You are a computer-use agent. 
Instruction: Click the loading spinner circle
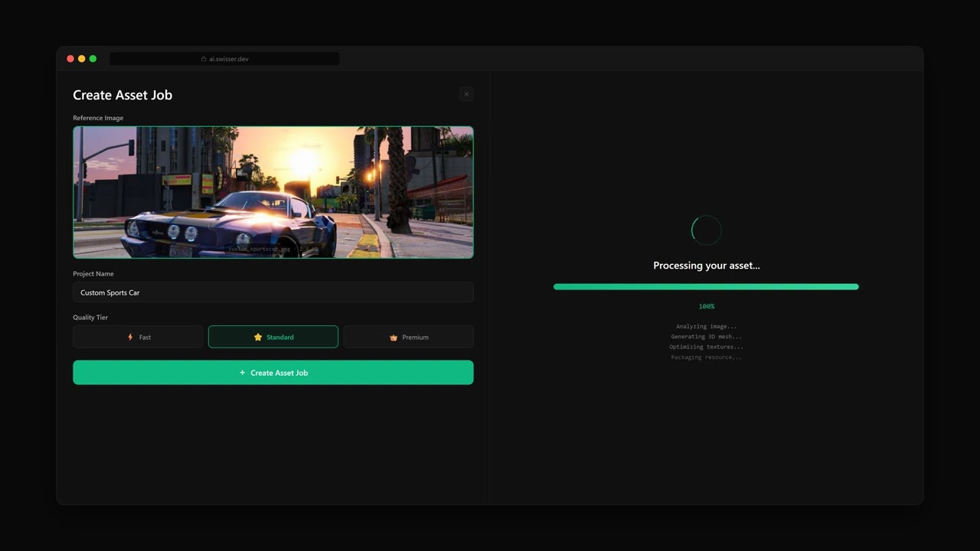pos(706,230)
